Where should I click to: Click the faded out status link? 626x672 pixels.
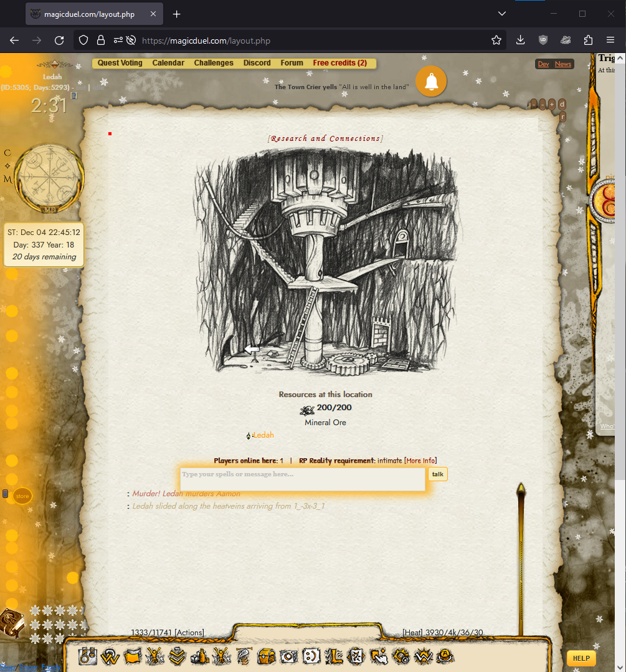tap(80, 87)
